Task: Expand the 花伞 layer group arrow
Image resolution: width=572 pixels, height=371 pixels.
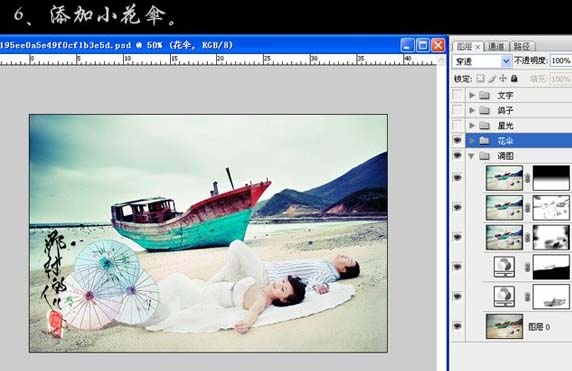Action: tap(472, 140)
